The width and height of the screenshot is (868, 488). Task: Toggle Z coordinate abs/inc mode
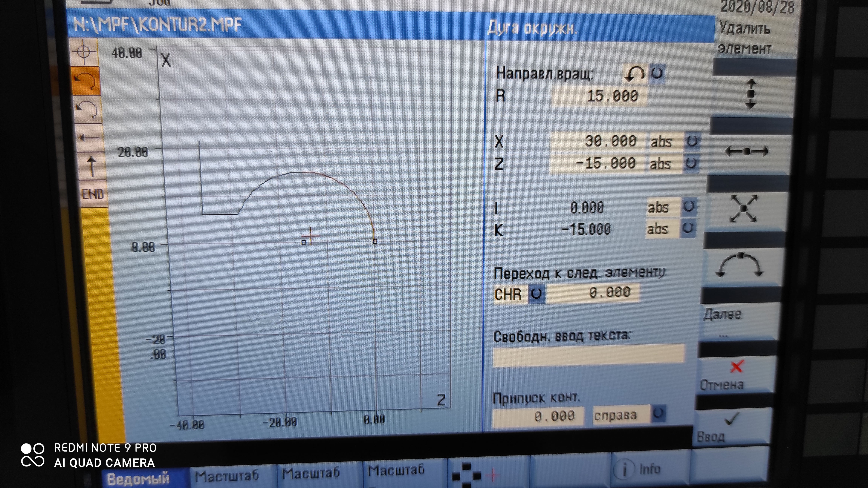coord(691,164)
